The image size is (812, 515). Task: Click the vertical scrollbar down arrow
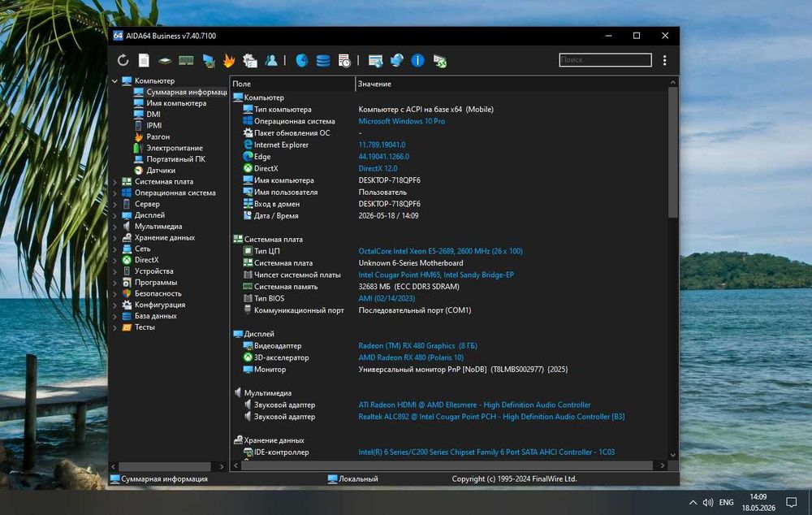click(x=672, y=455)
